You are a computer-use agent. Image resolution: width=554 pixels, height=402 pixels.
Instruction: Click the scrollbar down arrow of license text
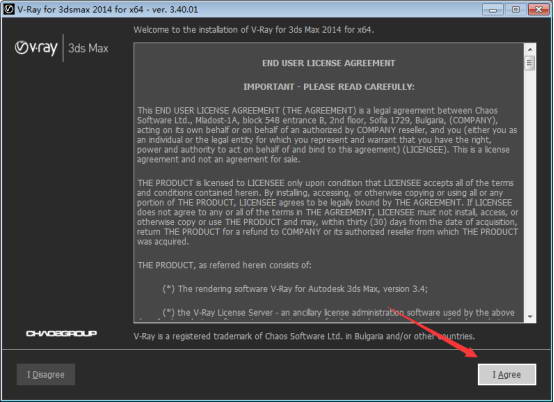pos(530,316)
